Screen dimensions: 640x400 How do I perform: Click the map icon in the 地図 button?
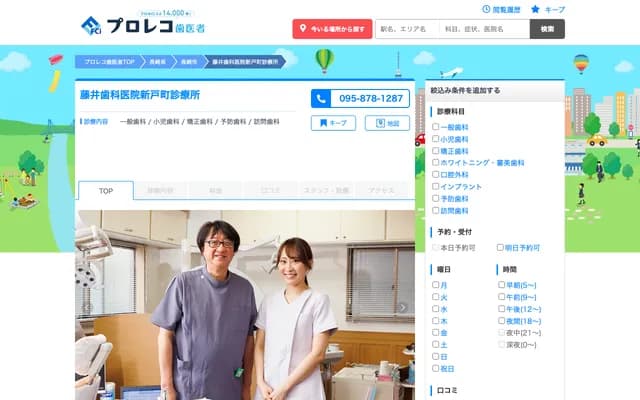[376, 123]
